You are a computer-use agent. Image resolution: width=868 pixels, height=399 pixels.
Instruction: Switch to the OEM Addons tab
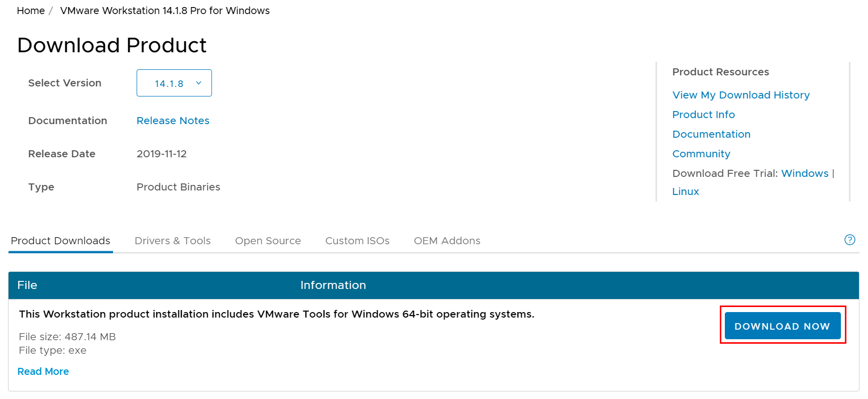point(447,241)
